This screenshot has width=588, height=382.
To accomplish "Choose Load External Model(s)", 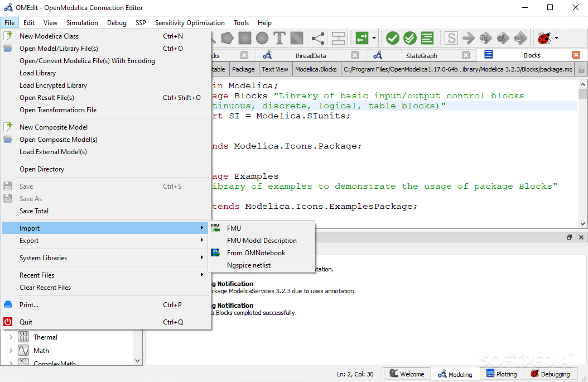I will click(x=105, y=152).
